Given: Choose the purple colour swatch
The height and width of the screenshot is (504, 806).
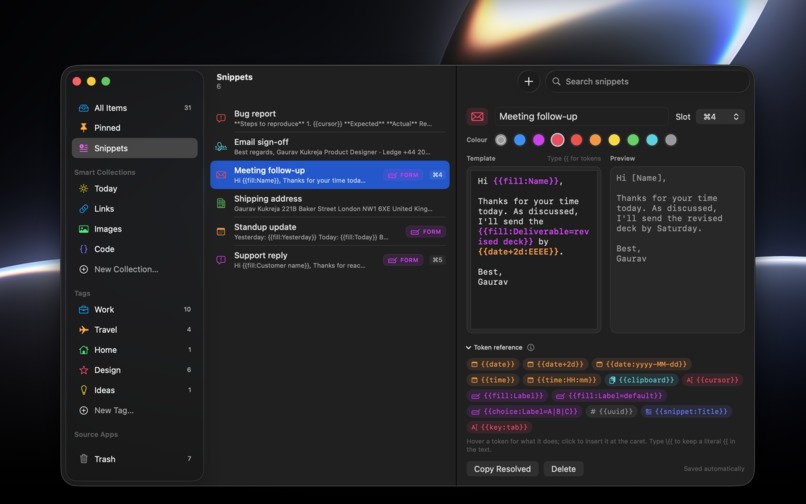Looking at the screenshot, I should (x=538, y=140).
